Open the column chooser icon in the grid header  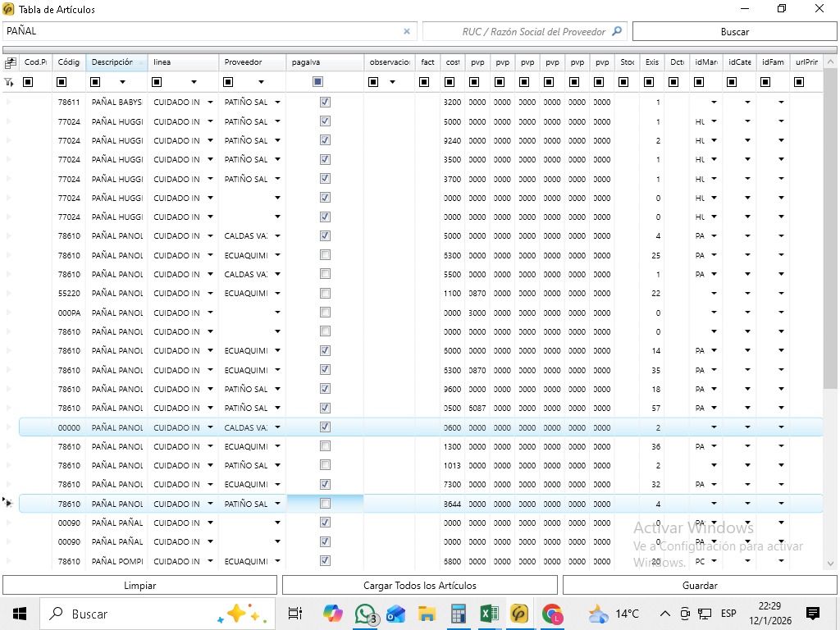tap(11, 62)
